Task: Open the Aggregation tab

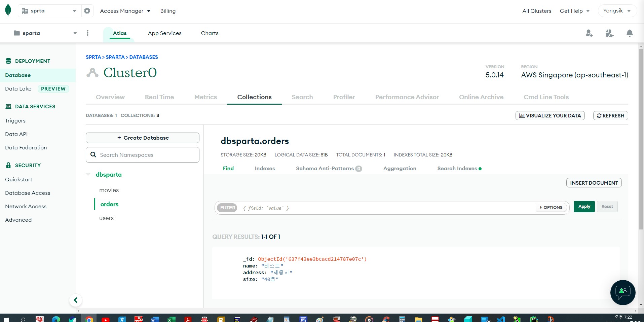Action: (400, 169)
